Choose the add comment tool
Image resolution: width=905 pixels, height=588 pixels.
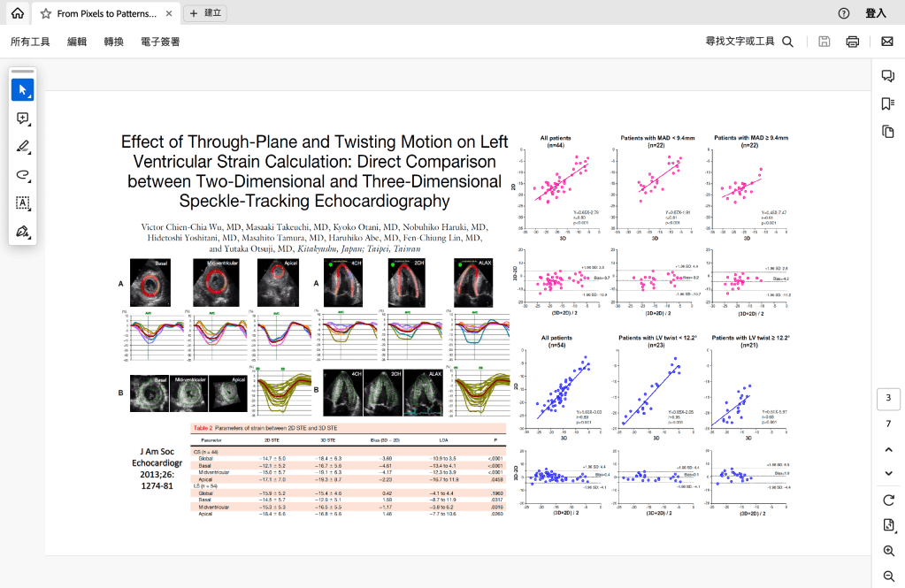22,118
